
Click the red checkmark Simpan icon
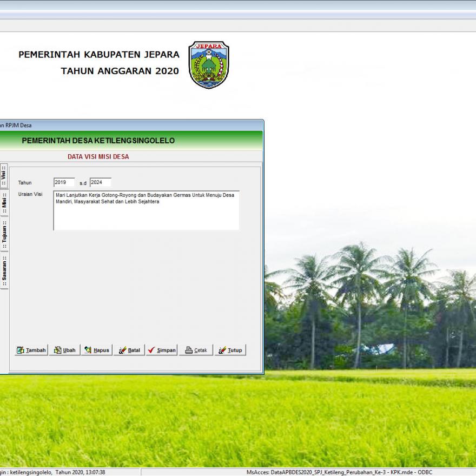coord(151,350)
